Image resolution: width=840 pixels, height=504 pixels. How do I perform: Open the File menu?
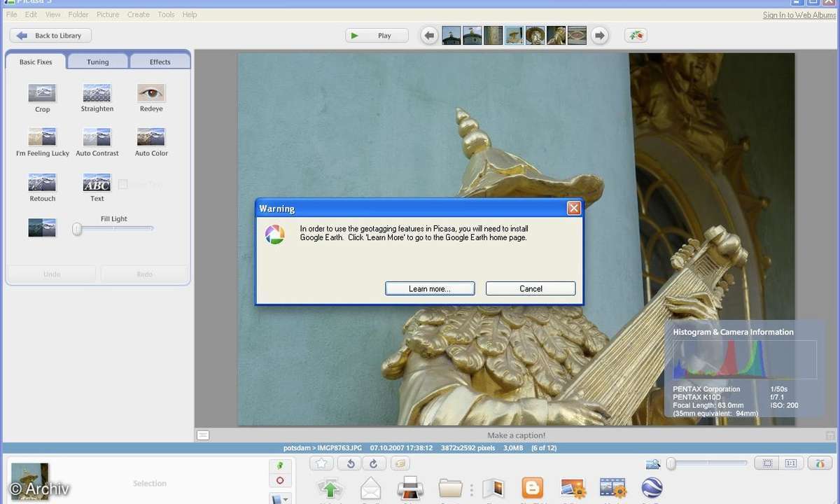[x=12, y=14]
